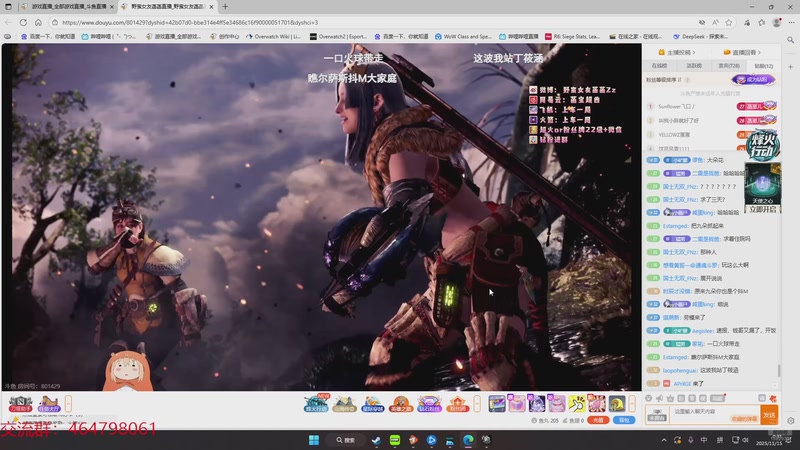Image resolution: width=800 pixels, height=450 pixels.
Task: Click Microsoft Edge taskbar icon
Action: click(x=468, y=440)
